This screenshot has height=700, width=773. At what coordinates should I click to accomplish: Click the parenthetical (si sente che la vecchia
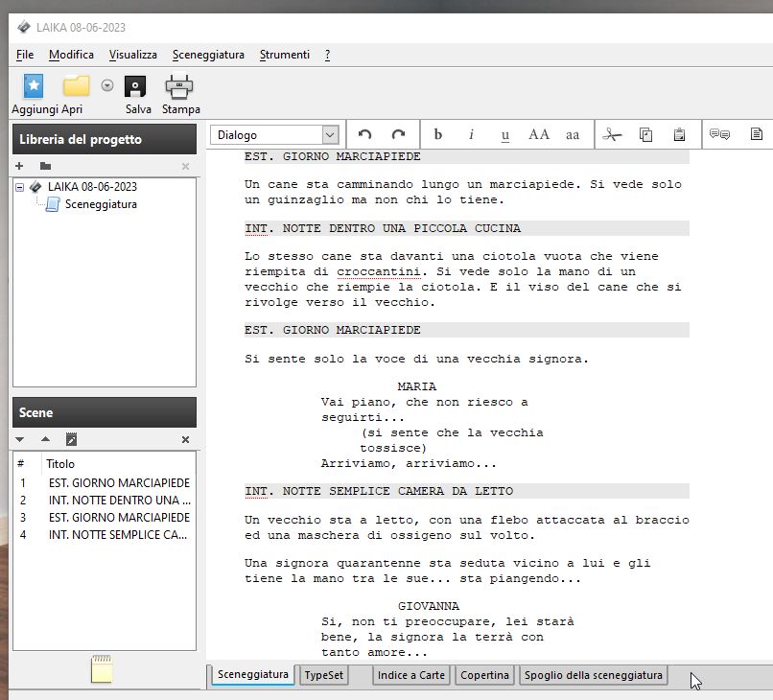point(452,432)
